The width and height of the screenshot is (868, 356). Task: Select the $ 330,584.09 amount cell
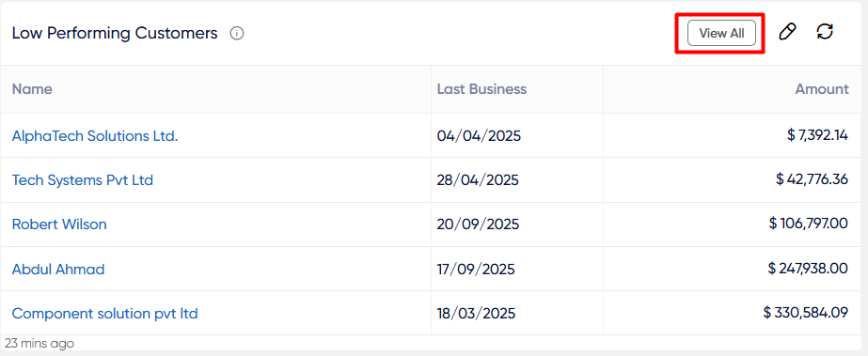click(x=805, y=313)
